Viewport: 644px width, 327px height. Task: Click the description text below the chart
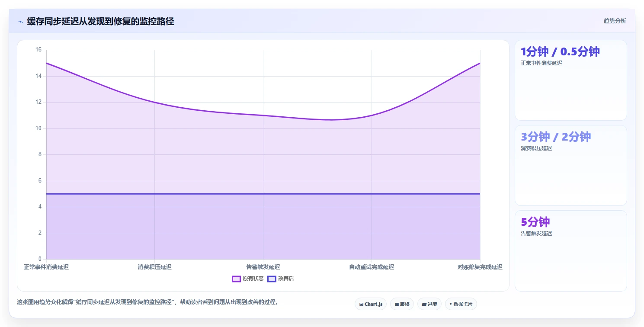(147, 302)
